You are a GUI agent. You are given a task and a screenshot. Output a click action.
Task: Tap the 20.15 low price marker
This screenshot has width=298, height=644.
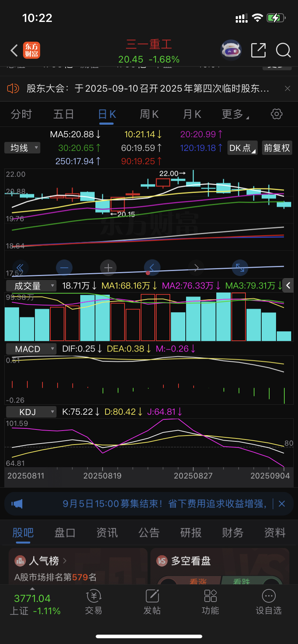click(122, 214)
